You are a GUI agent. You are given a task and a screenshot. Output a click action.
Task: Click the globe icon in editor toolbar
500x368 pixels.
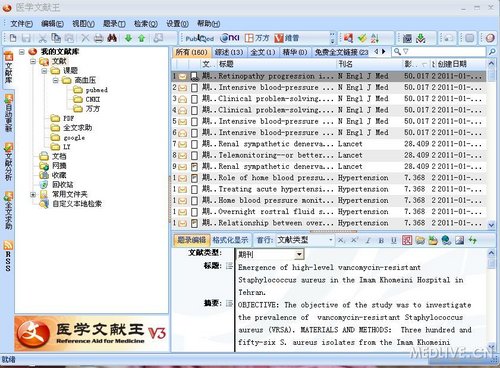(446, 240)
